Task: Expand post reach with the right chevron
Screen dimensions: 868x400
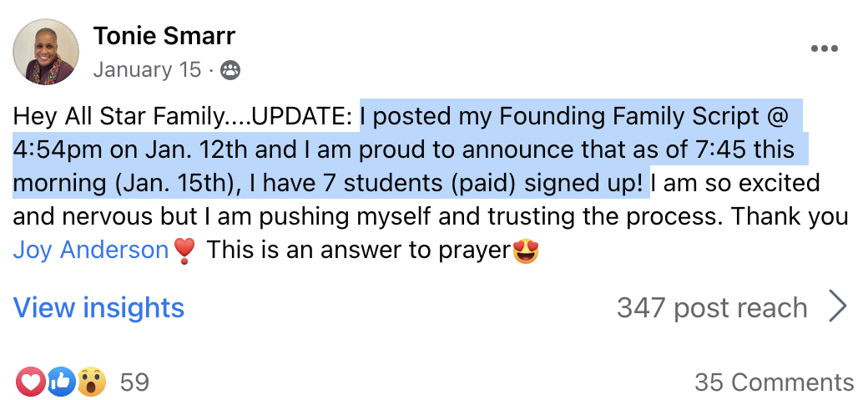Action: [838, 308]
